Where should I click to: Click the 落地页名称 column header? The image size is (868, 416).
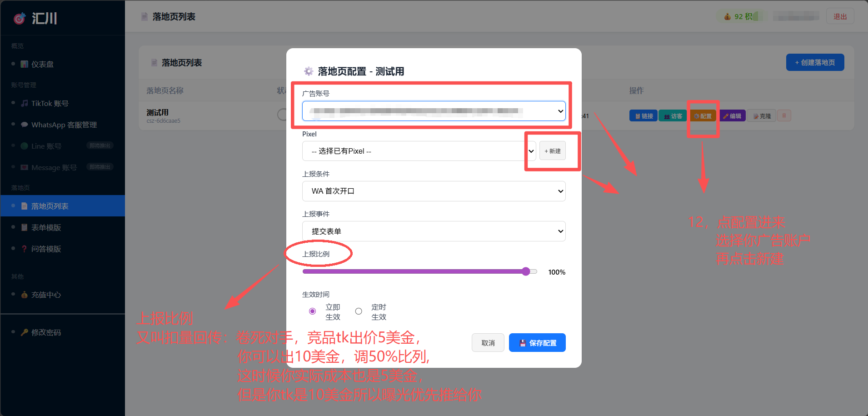point(165,90)
